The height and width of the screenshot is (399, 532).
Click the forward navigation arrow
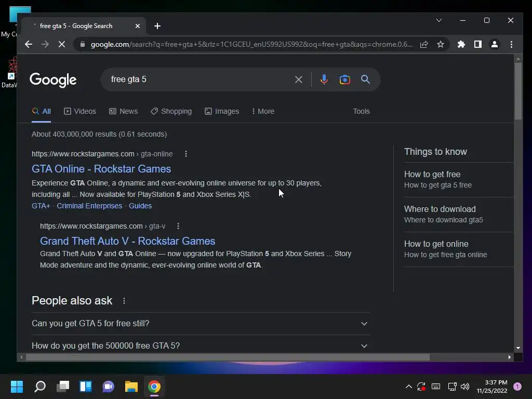pyautogui.click(x=45, y=45)
